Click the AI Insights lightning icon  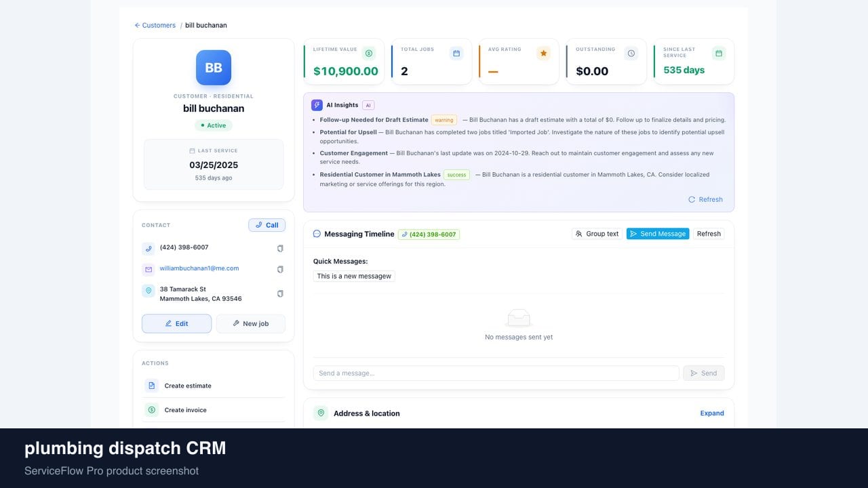pos(317,105)
